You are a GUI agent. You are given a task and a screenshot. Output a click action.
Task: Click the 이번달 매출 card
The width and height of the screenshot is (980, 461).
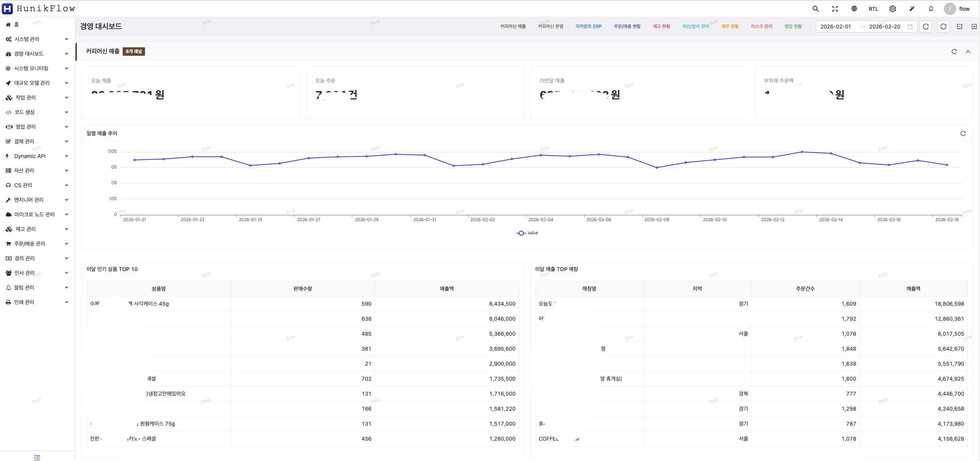639,93
